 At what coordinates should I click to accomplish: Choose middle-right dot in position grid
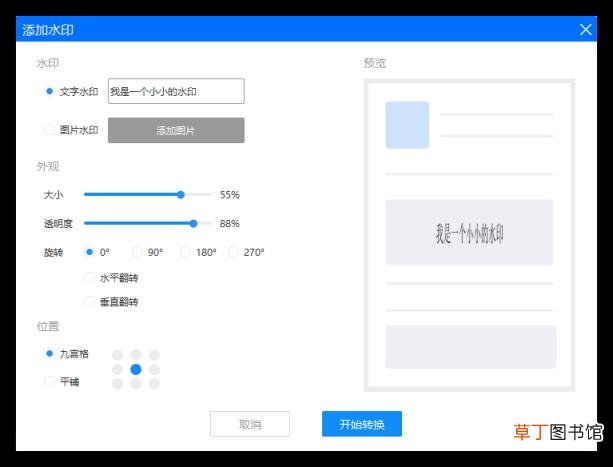(x=154, y=369)
